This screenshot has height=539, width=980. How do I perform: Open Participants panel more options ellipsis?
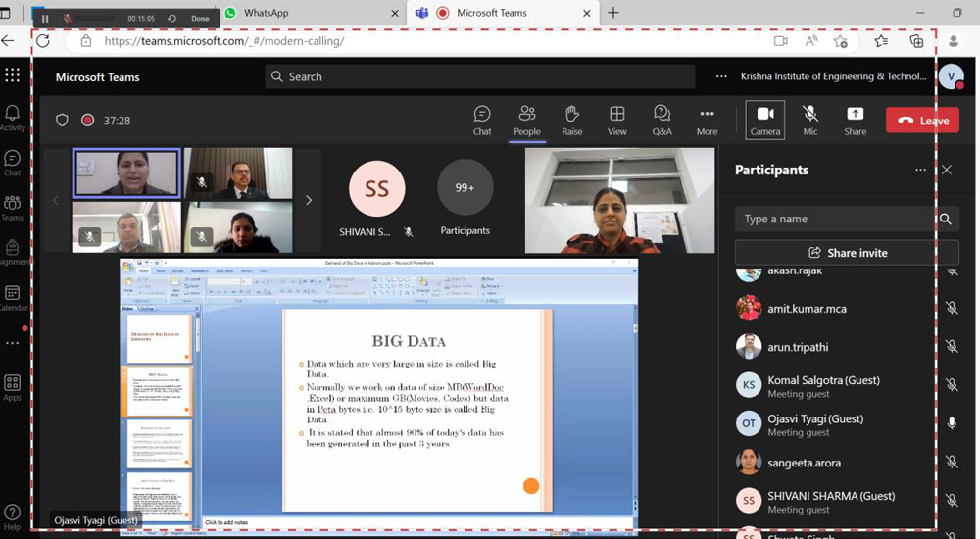click(x=920, y=170)
